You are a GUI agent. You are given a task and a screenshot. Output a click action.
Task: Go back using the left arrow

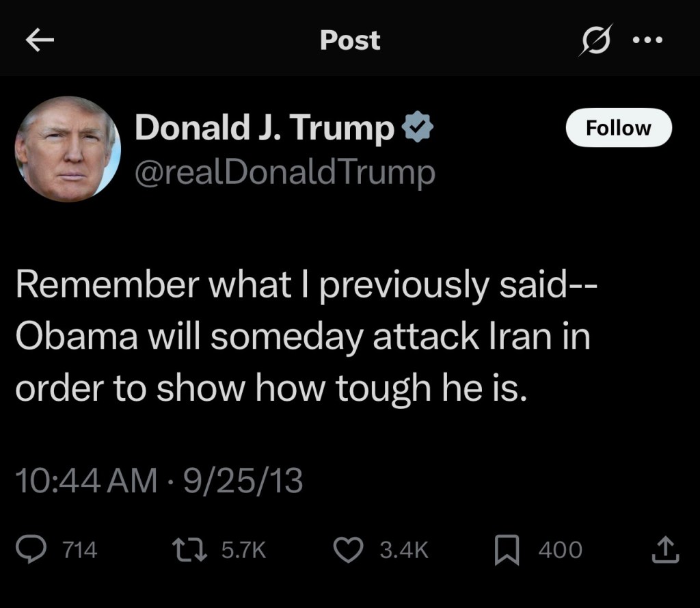pos(40,41)
